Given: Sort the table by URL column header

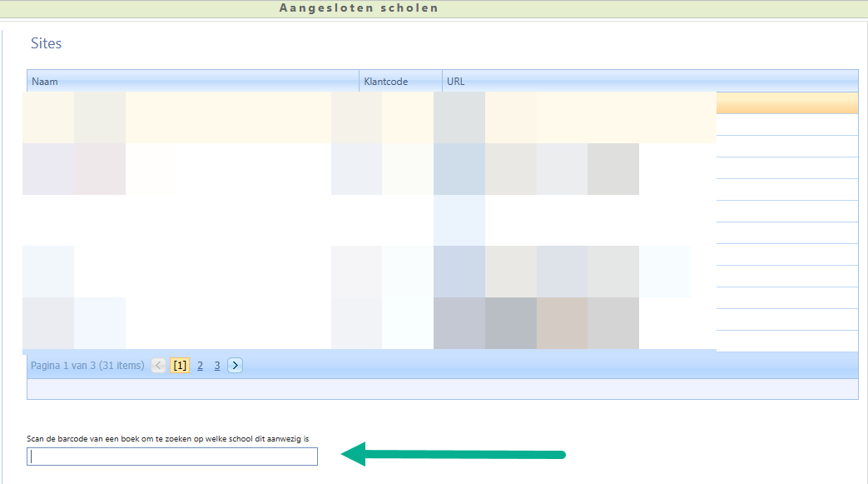Looking at the screenshot, I should point(649,82).
